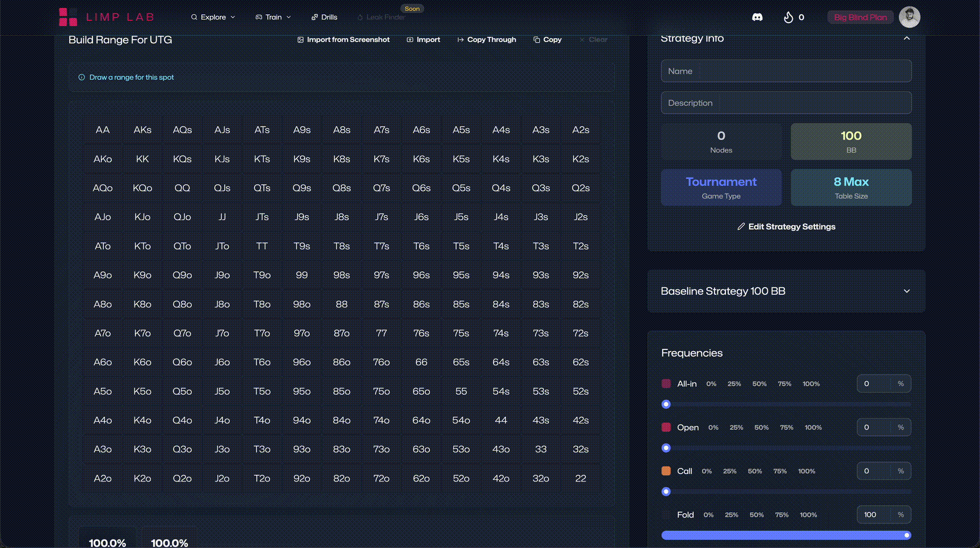Select the Open action red swatch
980x548 pixels.
point(666,427)
